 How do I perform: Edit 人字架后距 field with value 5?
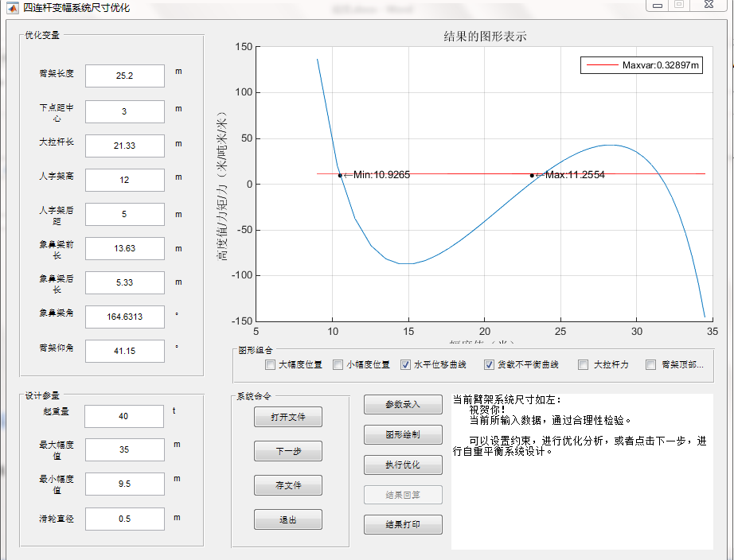(x=125, y=214)
